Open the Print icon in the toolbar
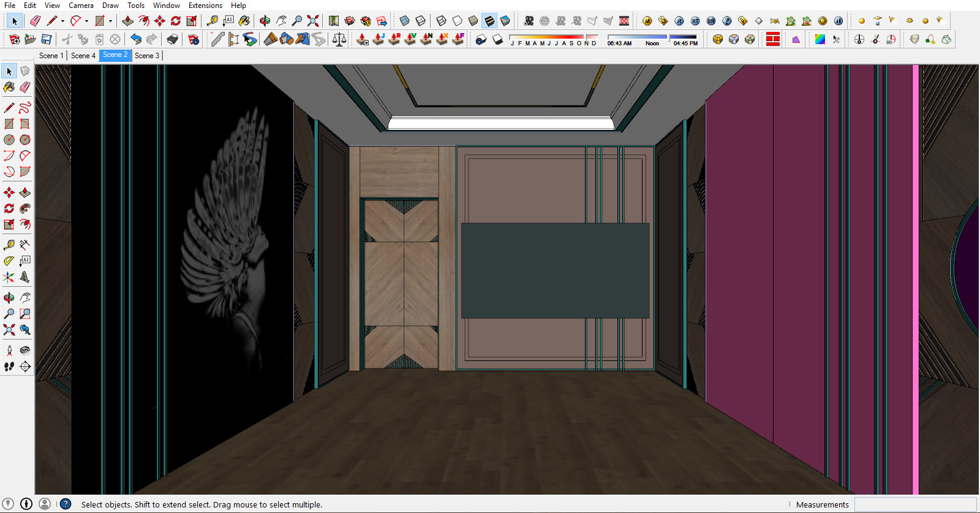980x513 pixels. coord(173,40)
